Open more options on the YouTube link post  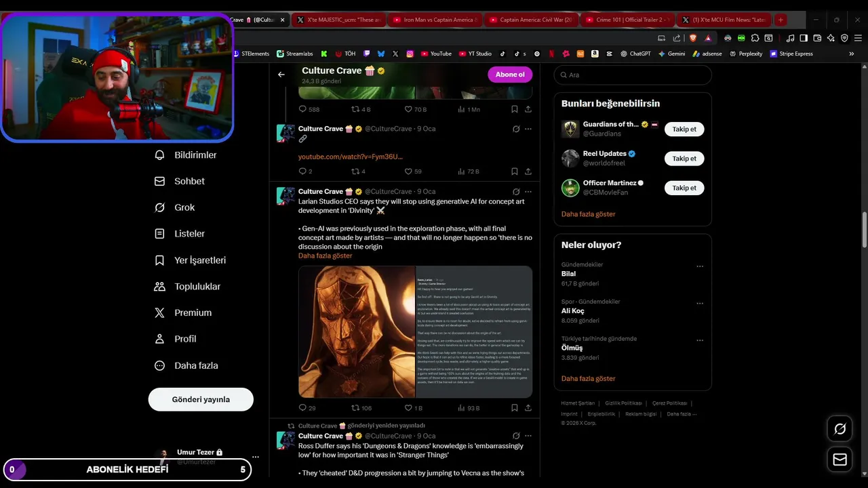(x=528, y=129)
